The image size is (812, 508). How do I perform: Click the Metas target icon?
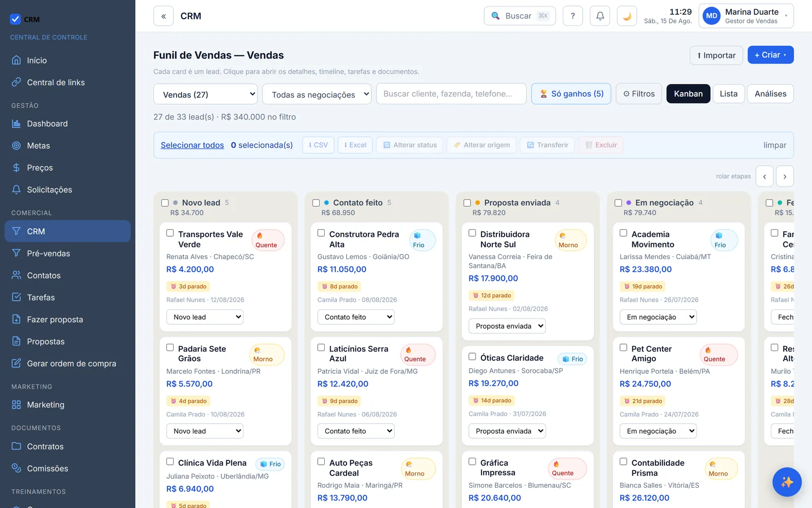[x=16, y=145]
